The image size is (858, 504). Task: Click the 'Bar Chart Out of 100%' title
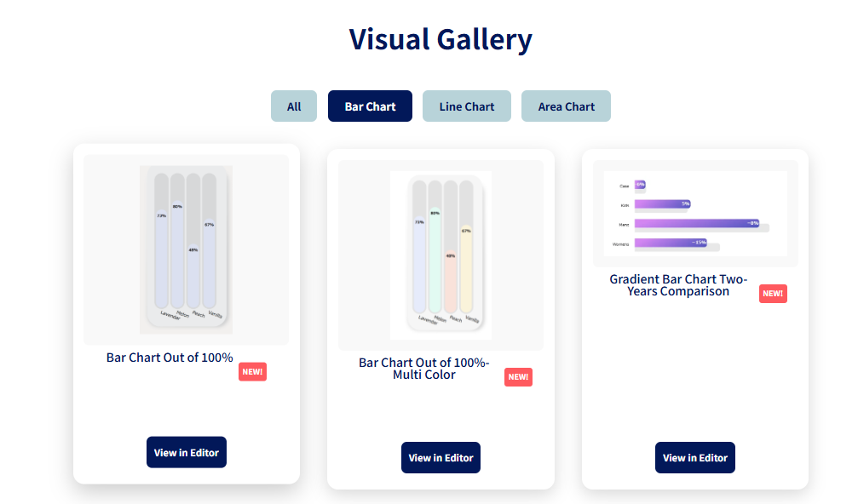pos(170,358)
